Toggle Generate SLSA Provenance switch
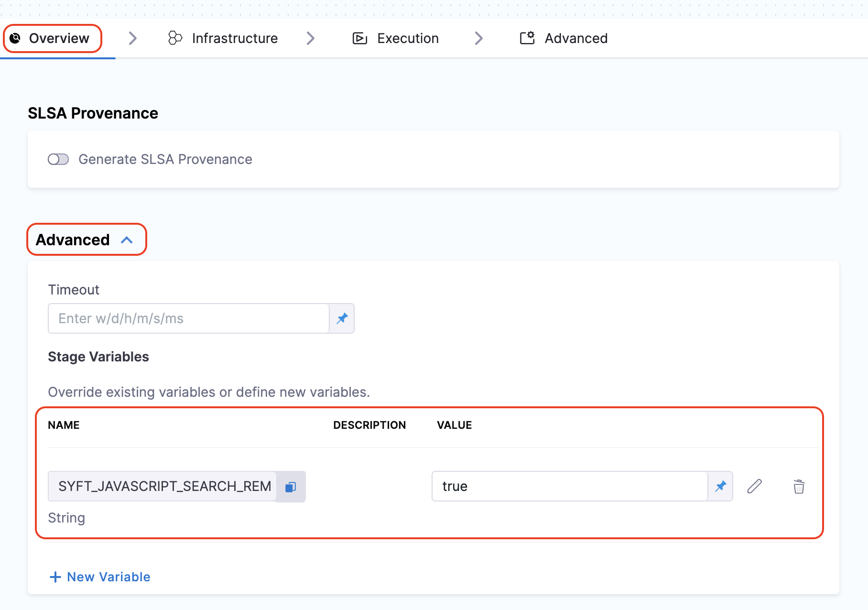Screen dimensions: 868x610 (58, 159)
